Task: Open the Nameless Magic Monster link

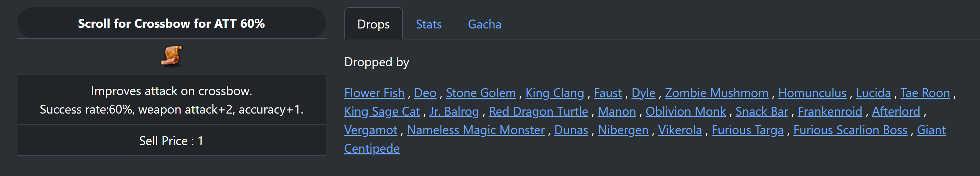Action: [476, 130]
